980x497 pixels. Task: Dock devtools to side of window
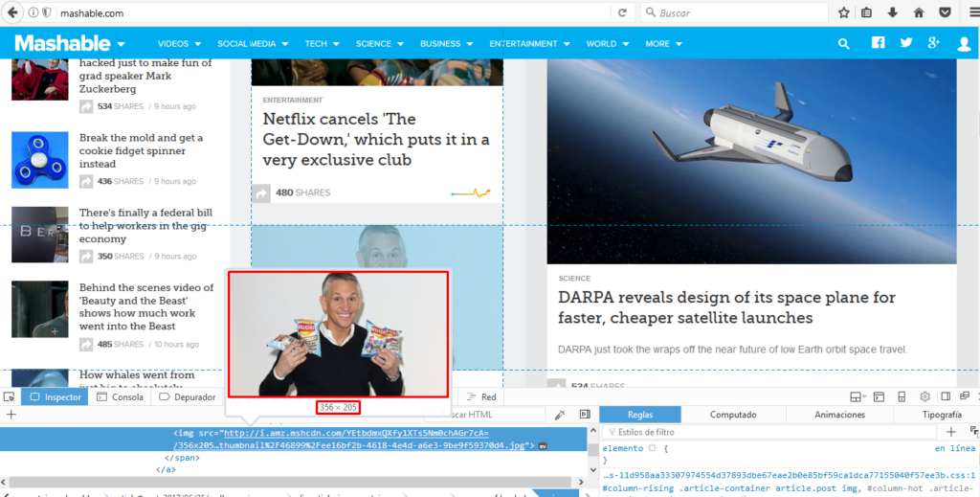[946, 397]
